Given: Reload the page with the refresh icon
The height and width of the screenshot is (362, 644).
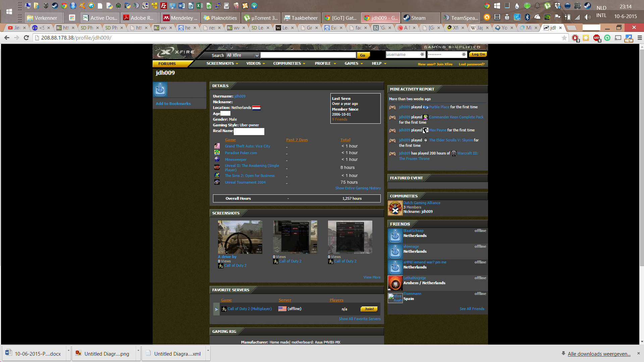Looking at the screenshot, I should pos(26,38).
